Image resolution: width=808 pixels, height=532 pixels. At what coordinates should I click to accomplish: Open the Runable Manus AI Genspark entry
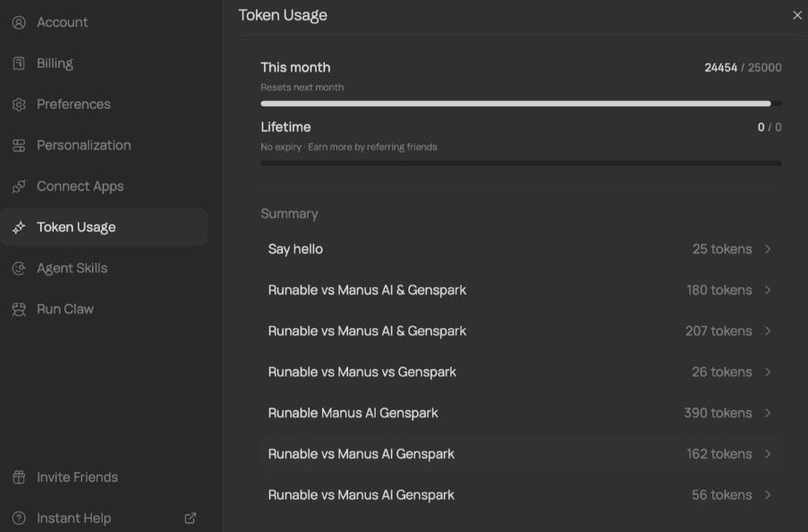point(521,413)
